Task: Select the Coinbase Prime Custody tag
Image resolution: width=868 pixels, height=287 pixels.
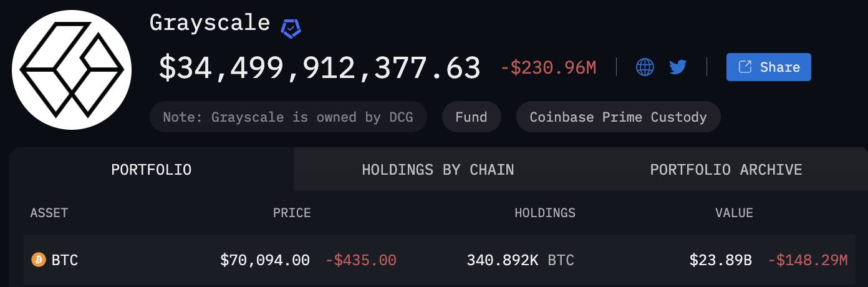Action: coord(618,117)
